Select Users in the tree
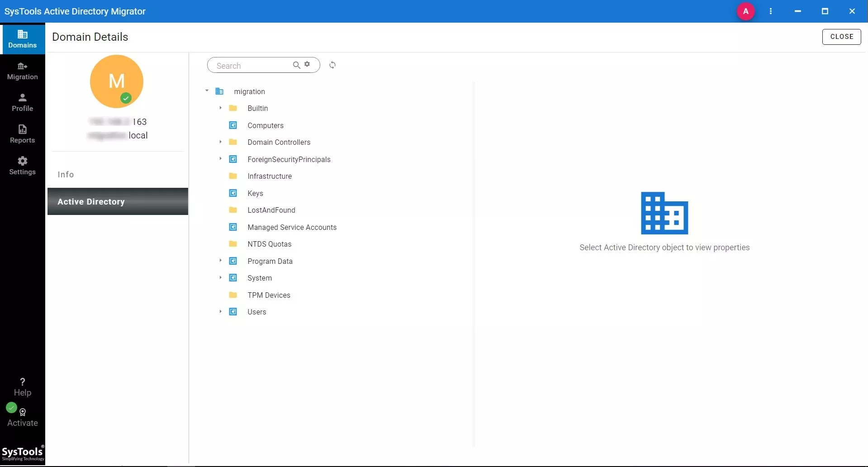 coord(257,312)
